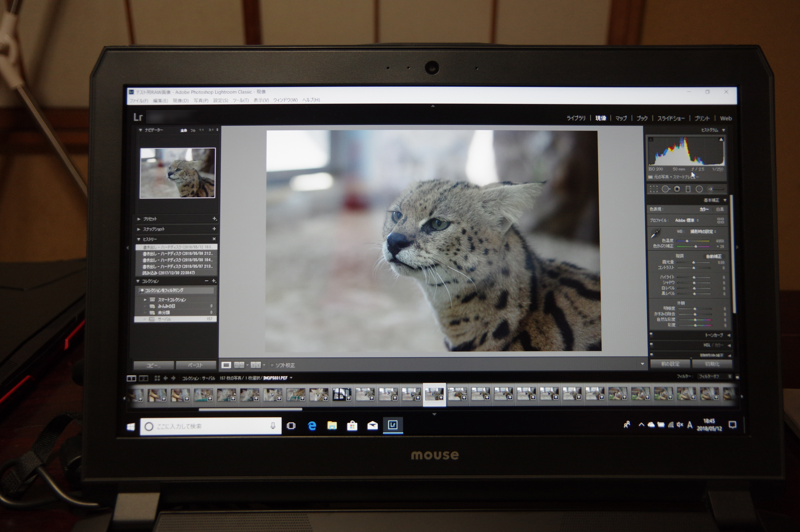Expand the トーンカーブ panel arrow

[x=728, y=335]
